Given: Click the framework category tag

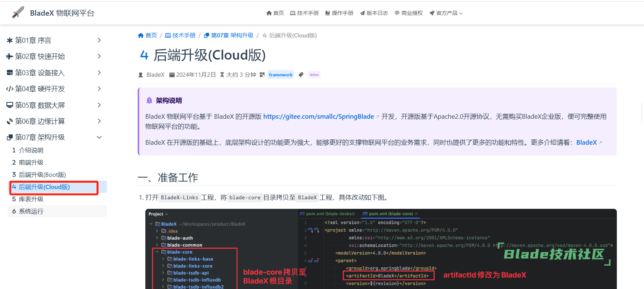Looking at the screenshot, I should [281, 75].
